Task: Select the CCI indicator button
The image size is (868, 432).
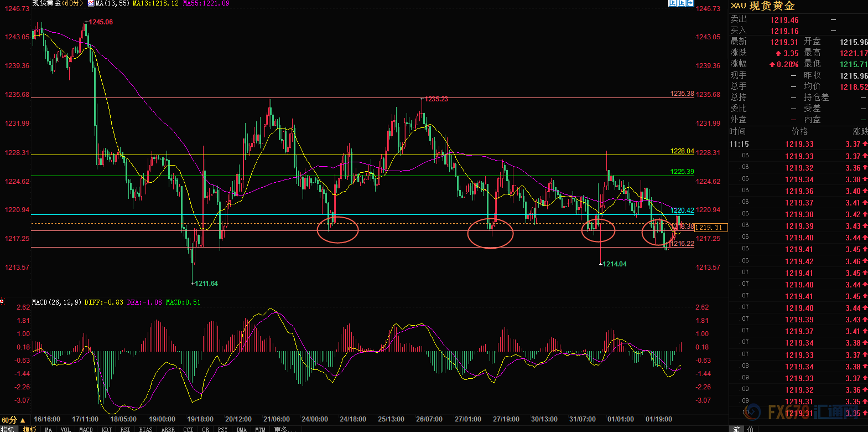Action: coord(188,429)
